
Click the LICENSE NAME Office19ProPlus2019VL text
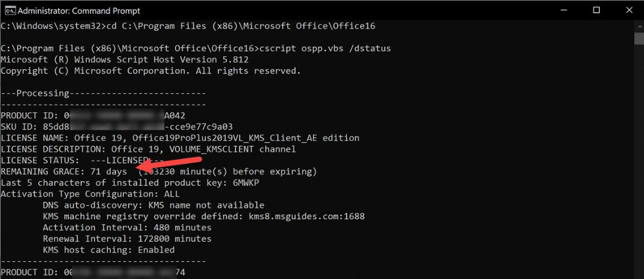[x=180, y=138]
